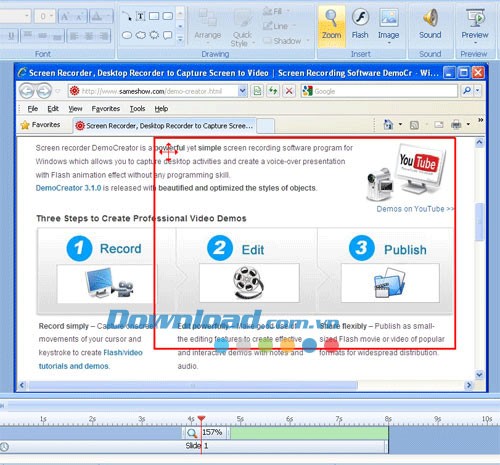Click the page scroll down arrow
The width and height of the screenshot is (500, 465).
479,374
